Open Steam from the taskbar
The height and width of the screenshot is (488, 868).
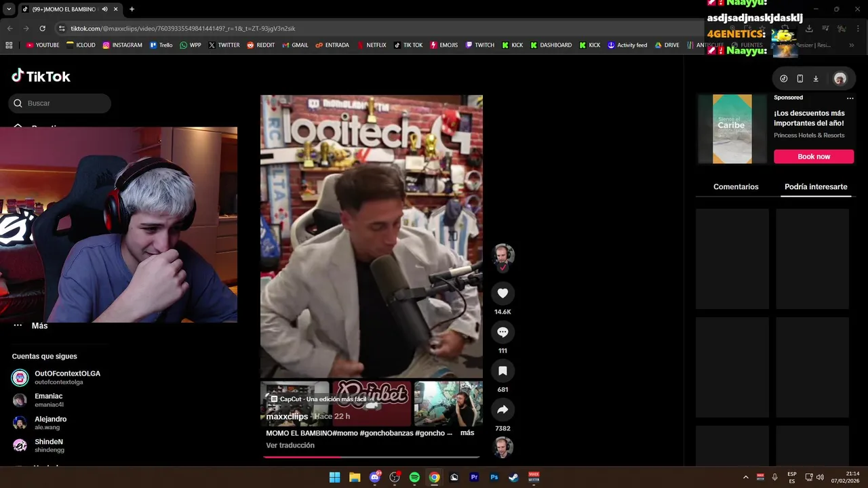coord(514,477)
